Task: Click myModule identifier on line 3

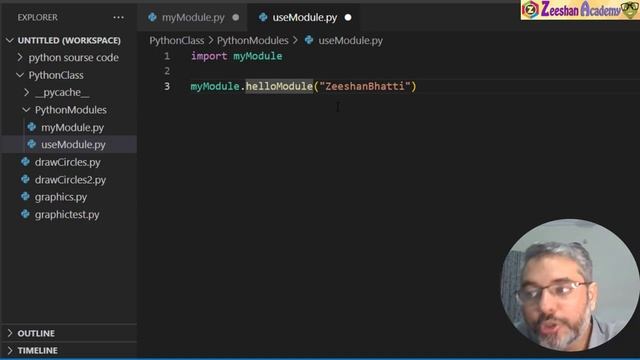Action: (x=215, y=86)
